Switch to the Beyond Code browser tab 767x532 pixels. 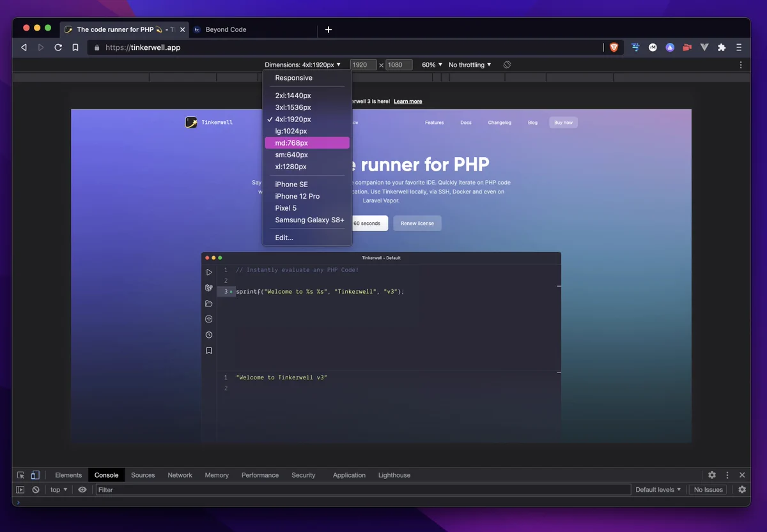(x=253, y=29)
